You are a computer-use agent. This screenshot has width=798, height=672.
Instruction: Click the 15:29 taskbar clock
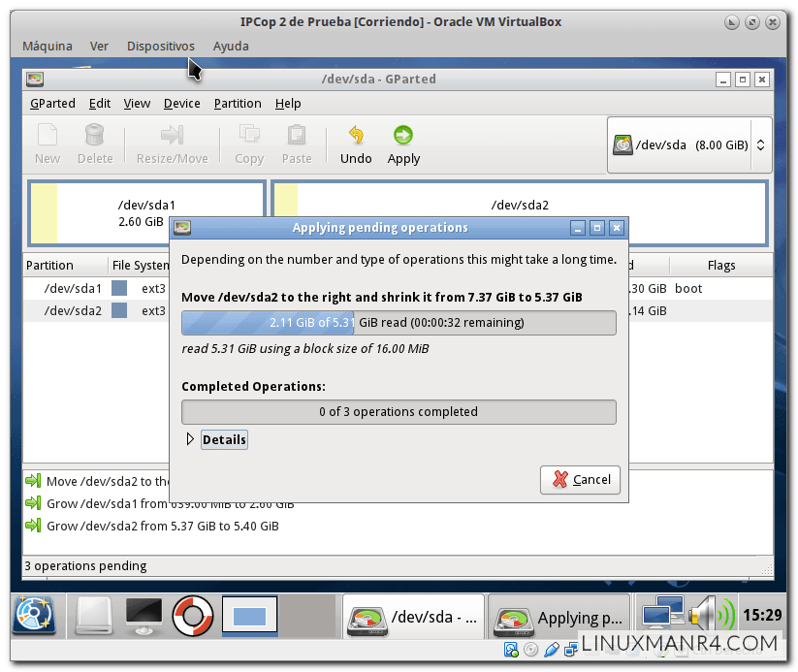click(762, 615)
